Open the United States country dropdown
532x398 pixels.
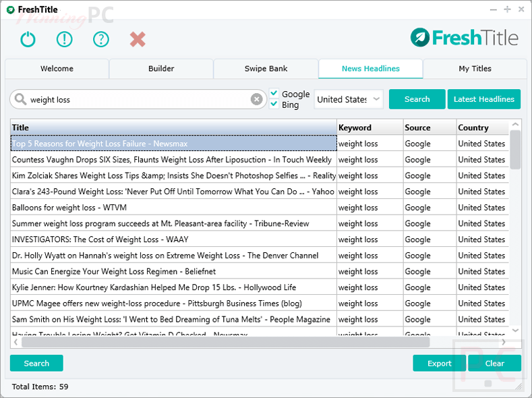click(349, 99)
